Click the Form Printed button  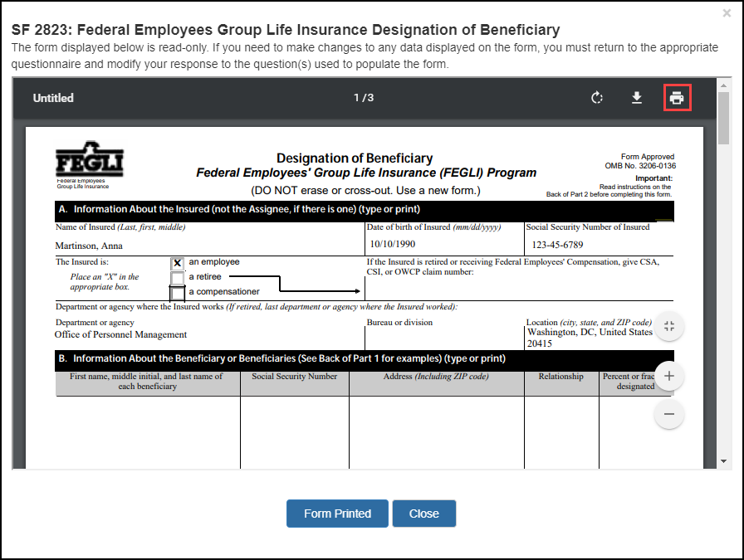(x=337, y=514)
